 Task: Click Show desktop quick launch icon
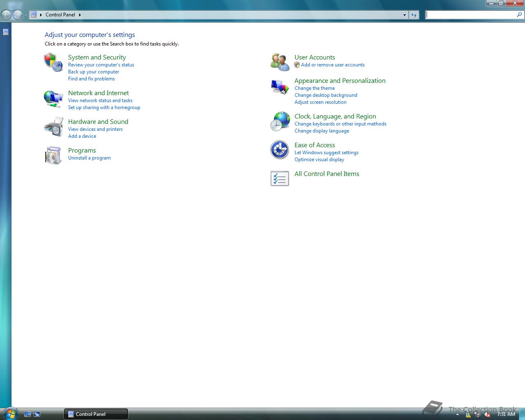(x=27, y=414)
